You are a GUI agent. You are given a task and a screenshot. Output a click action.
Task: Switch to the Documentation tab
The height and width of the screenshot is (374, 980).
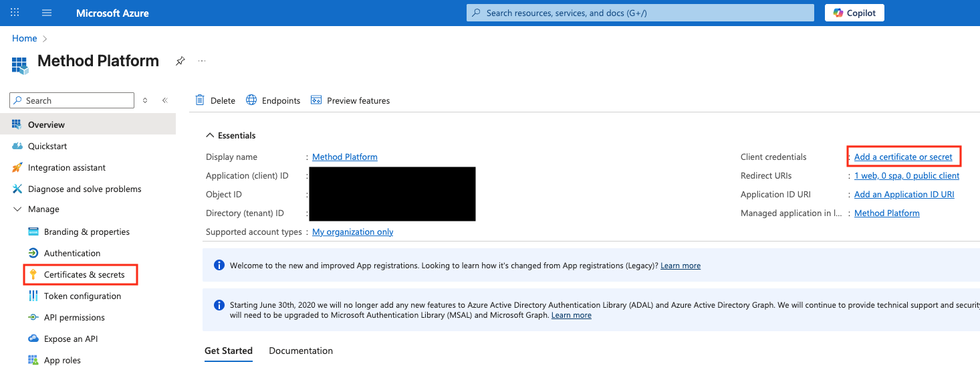pos(301,351)
